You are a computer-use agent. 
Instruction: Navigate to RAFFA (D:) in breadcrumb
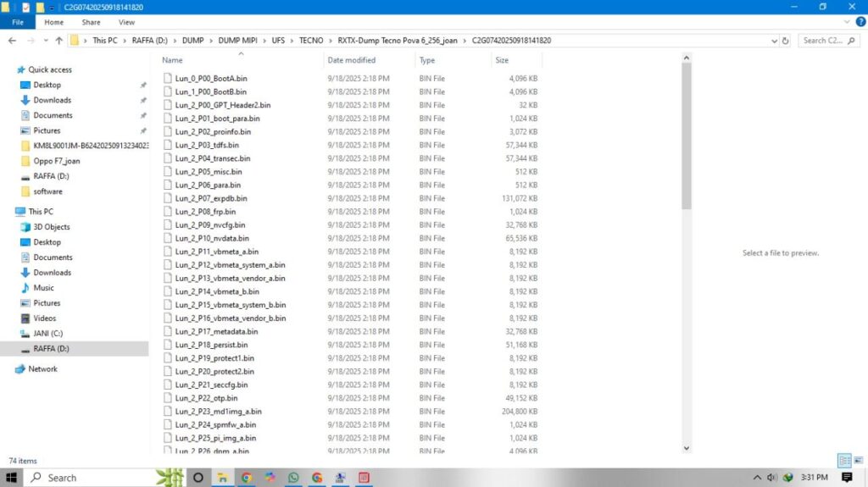[x=149, y=41]
